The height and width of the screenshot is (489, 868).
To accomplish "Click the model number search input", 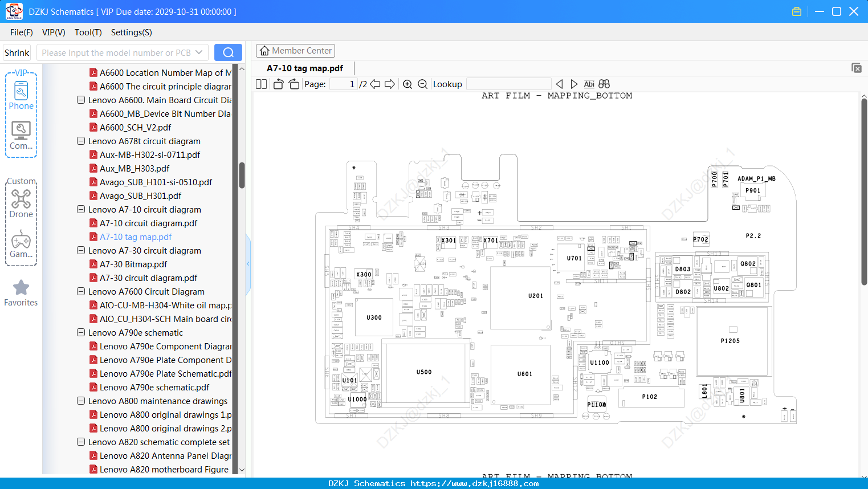I will (117, 52).
